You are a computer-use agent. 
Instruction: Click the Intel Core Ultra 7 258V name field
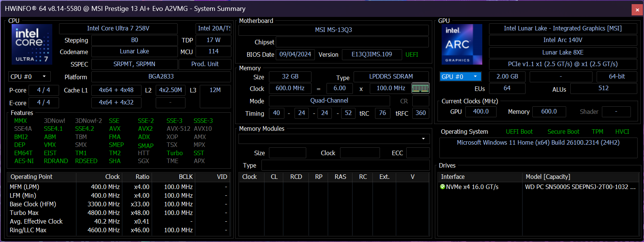tap(118, 29)
